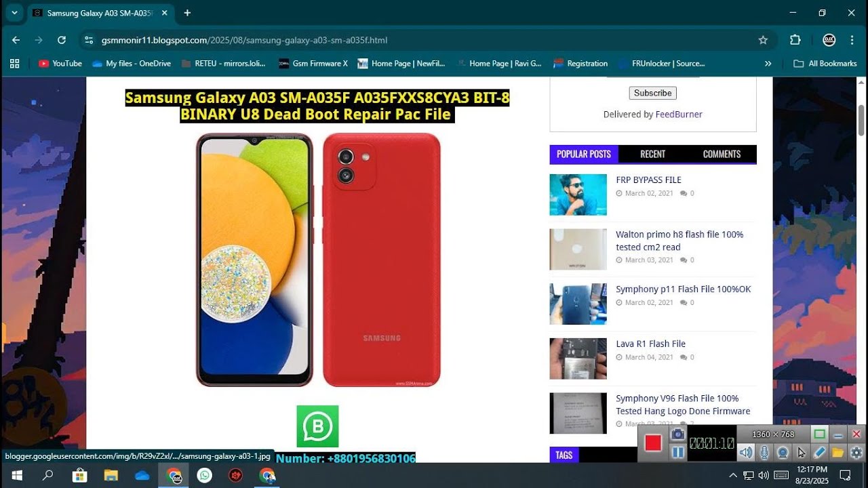Open Symphony V96 Flash File post
868x488 pixels.
[683, 405]
